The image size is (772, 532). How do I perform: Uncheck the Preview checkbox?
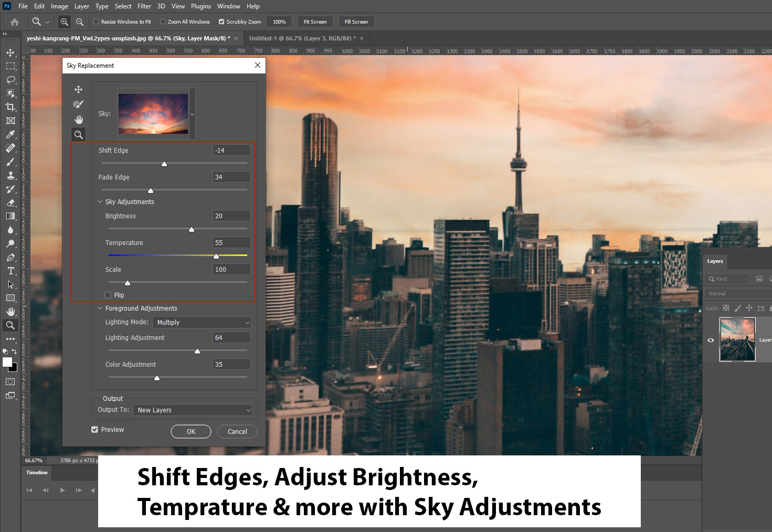tap(95, 430)
